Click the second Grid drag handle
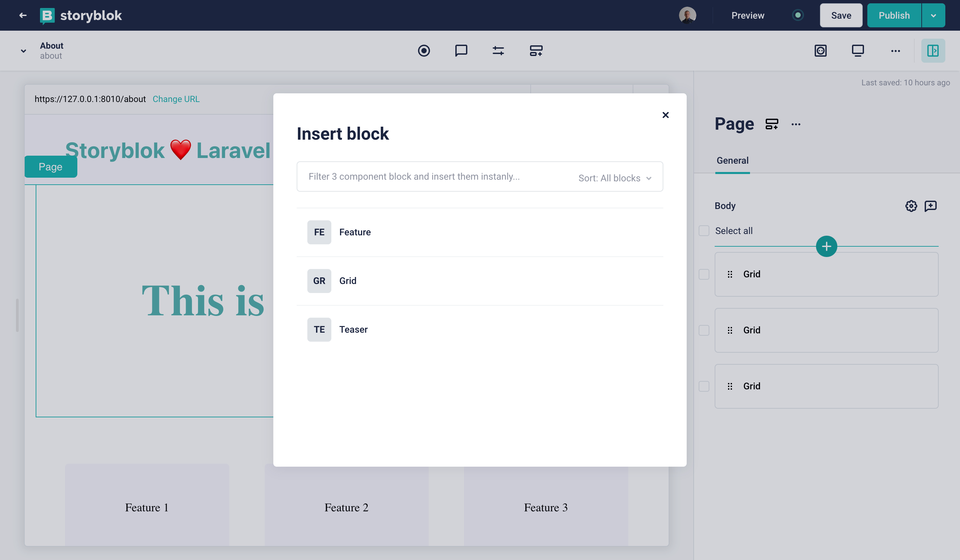The width and height of the screenshot is (960, 560). pyautogui.click(x=730, y=330)
